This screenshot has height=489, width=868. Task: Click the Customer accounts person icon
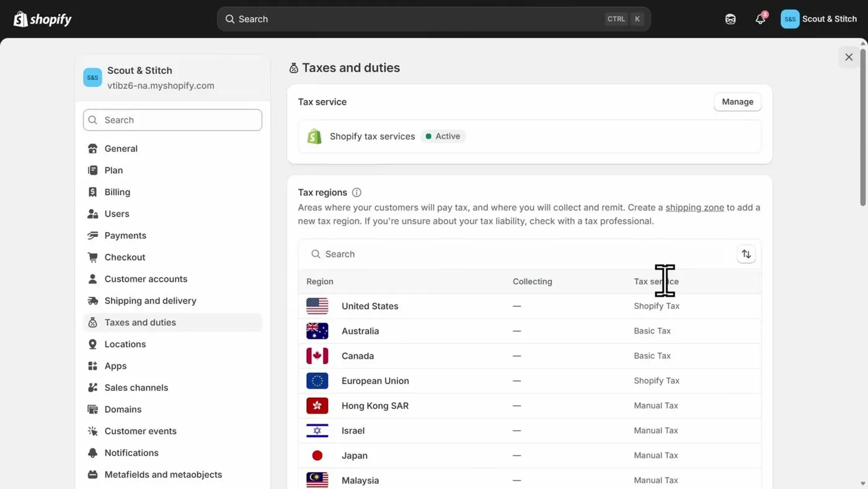point(92,279)
